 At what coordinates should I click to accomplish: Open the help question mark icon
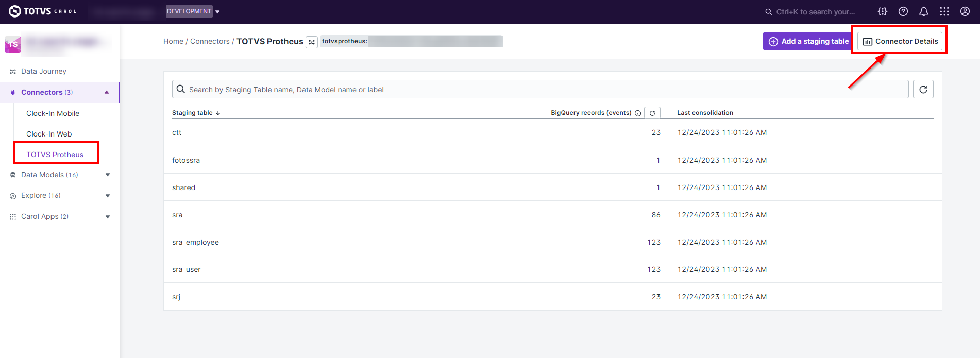pos(903,11)
